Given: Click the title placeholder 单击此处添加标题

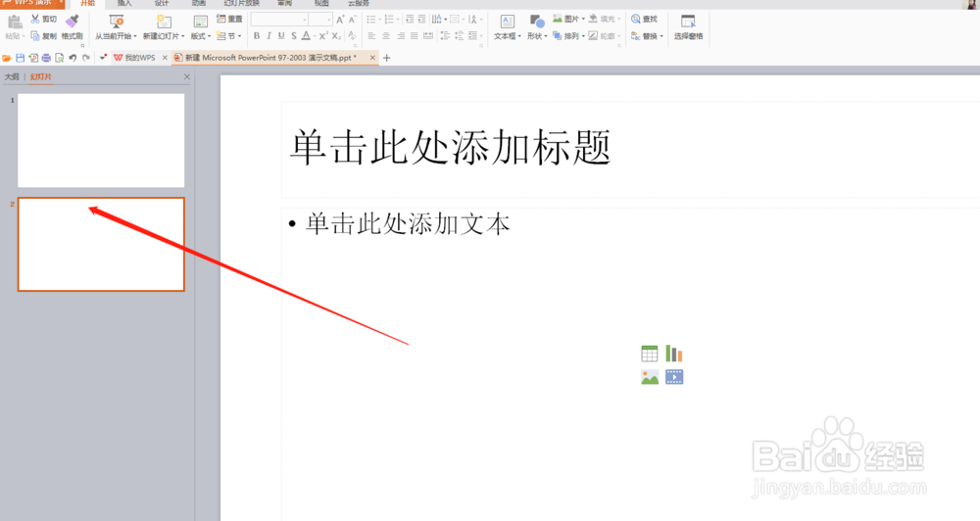Looking at the screenshot, I should coord(450,148).
